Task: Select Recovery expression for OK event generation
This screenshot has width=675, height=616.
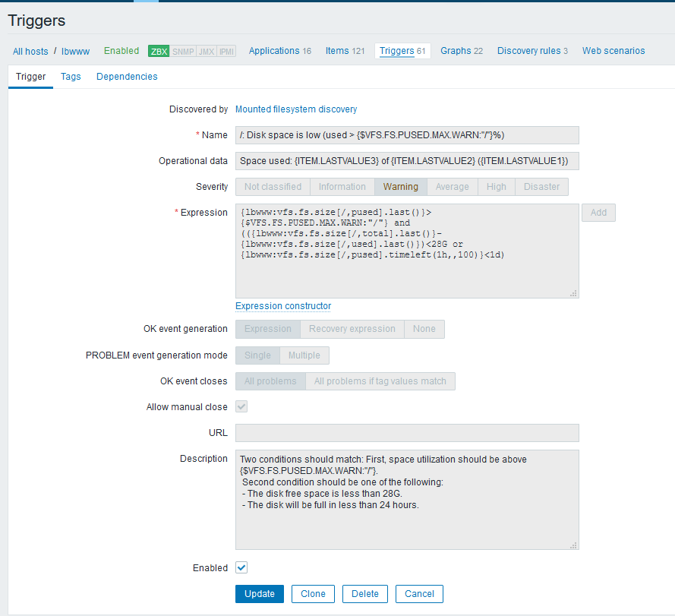Action: (352, 329)
